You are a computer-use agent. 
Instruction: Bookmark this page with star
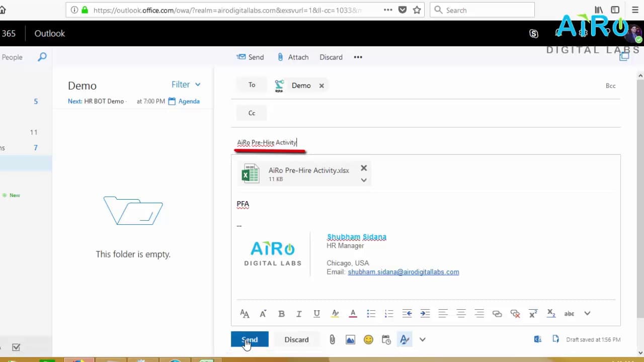click(x=417, y=10)
